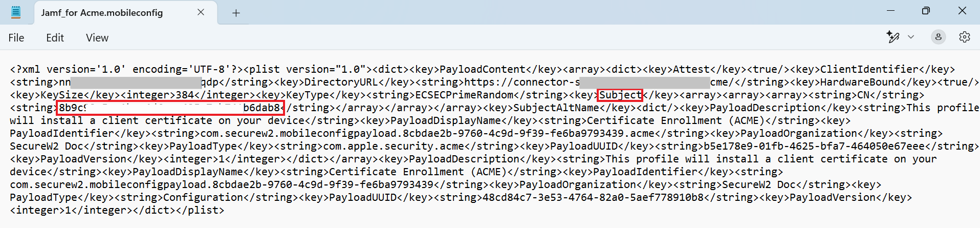This screenshot has width=980, height=228.
Task: Open the Edit menu
Action: pyautogui.click(x=55, y=38)
